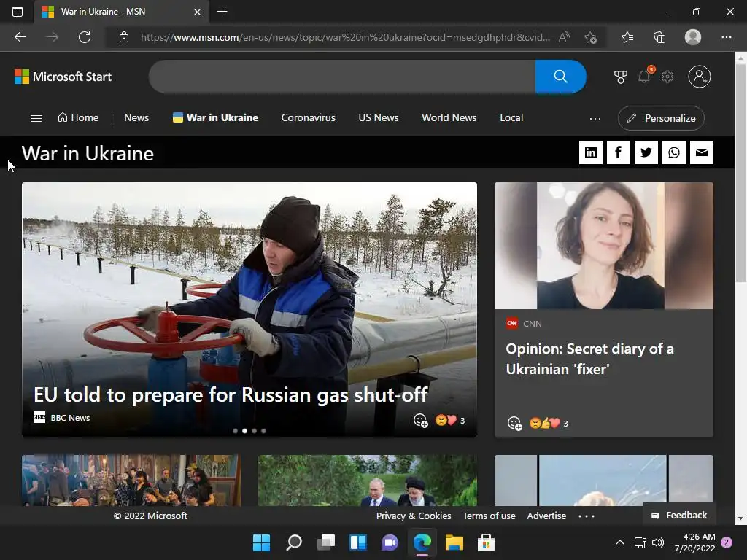Open US News topic

379,117
